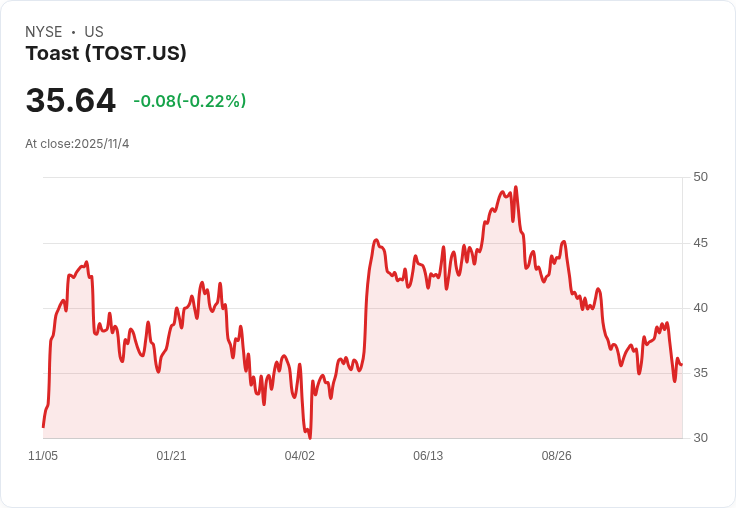Click the -0.08(-0.22%) price change

pyautogui.click(x=189, y=101)
